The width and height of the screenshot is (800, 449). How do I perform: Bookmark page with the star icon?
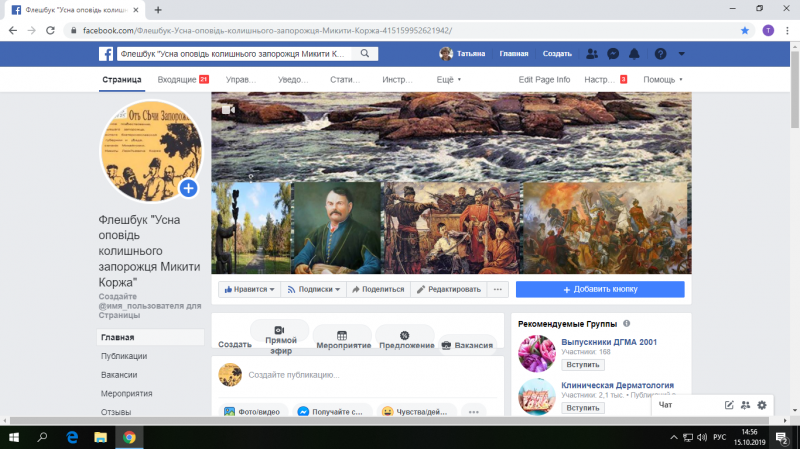pyautogui.click(x=745, y=31)
